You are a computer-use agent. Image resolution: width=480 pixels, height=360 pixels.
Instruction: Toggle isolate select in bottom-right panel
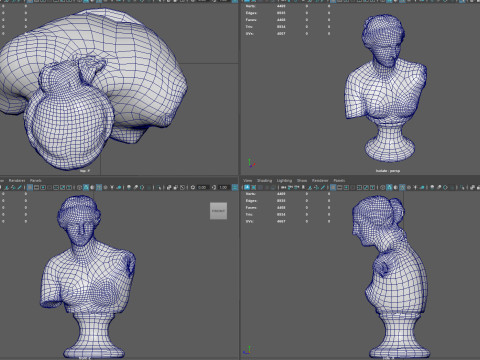click(x=462, y=187)
